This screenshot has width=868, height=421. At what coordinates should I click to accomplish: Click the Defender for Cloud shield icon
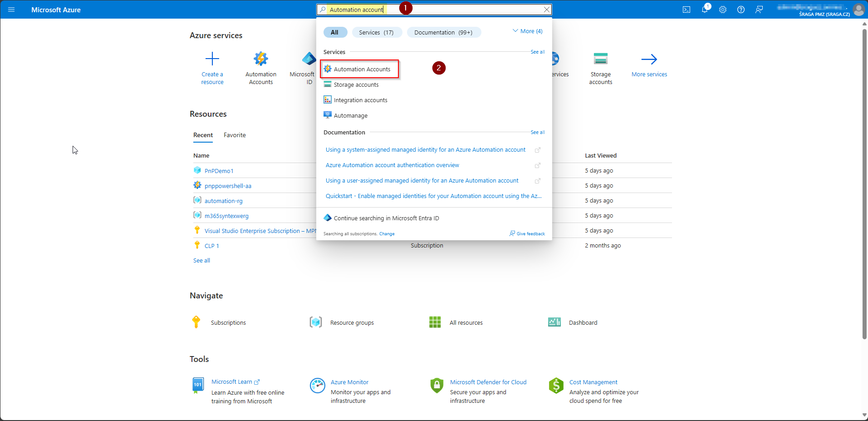click(436, 386)
